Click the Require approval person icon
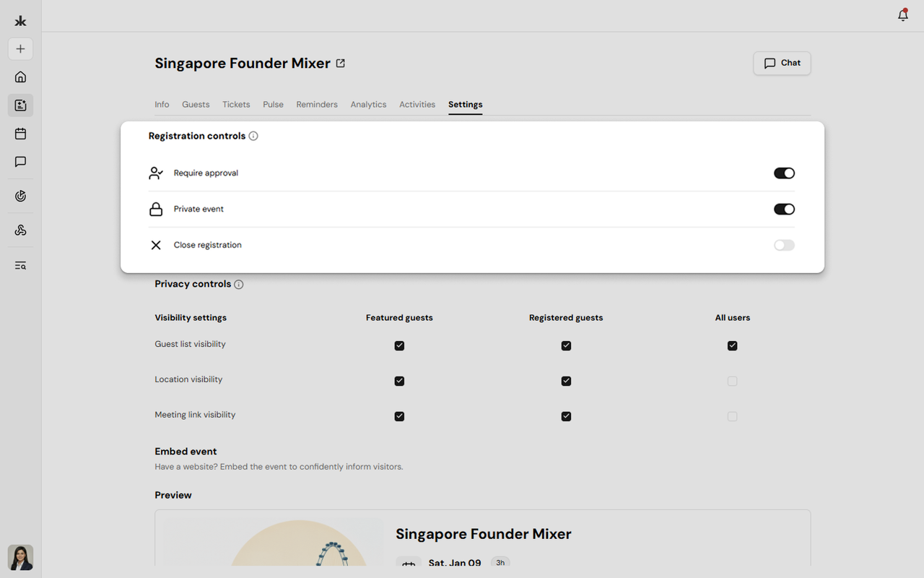 pyautogui.click(x=156, y=173)
